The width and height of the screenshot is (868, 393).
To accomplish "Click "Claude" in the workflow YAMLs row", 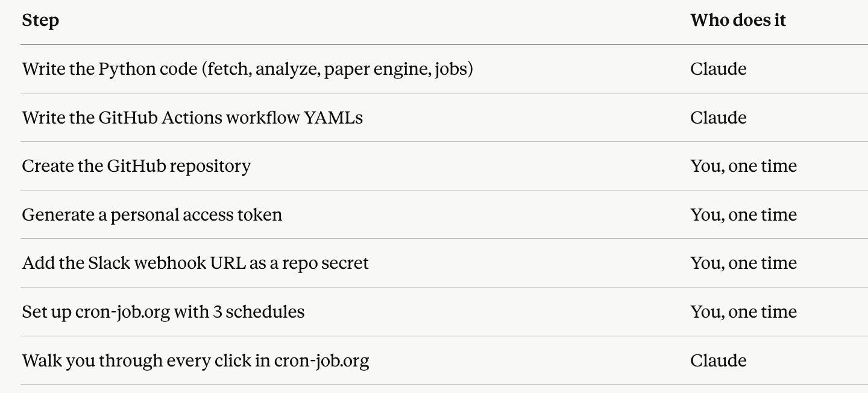I will [719, 118].
